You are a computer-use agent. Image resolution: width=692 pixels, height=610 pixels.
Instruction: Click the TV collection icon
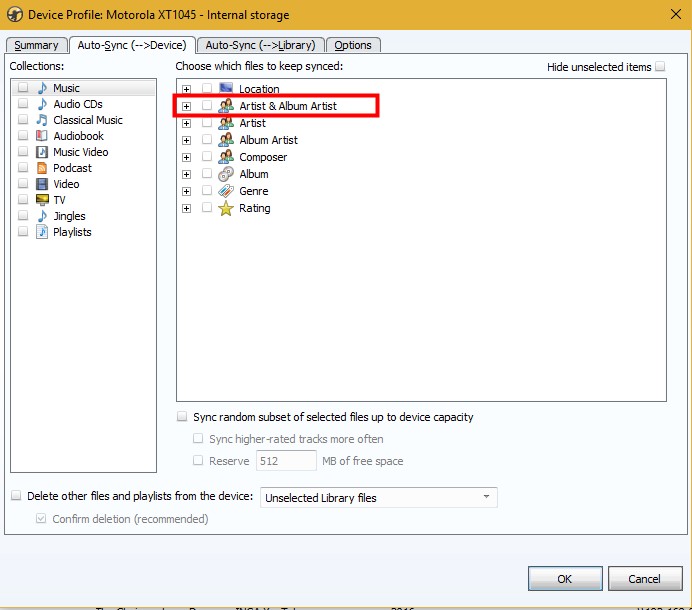tap(42, 200)
